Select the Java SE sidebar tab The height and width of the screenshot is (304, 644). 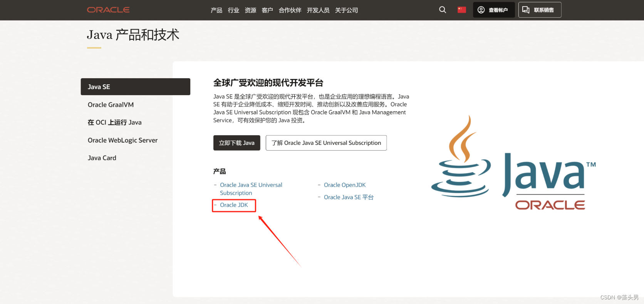coord(136,87)
